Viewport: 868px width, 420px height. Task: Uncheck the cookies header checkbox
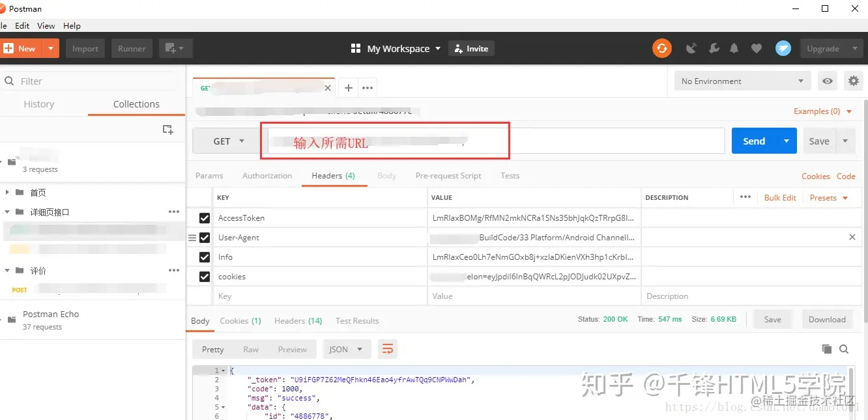tap(205, 277)
